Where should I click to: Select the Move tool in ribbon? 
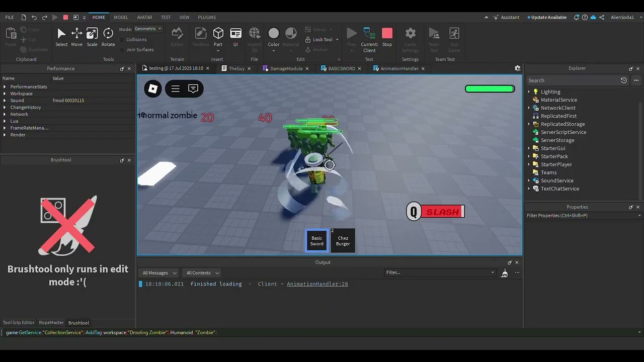pyautogui.click(x=76, y=37)
